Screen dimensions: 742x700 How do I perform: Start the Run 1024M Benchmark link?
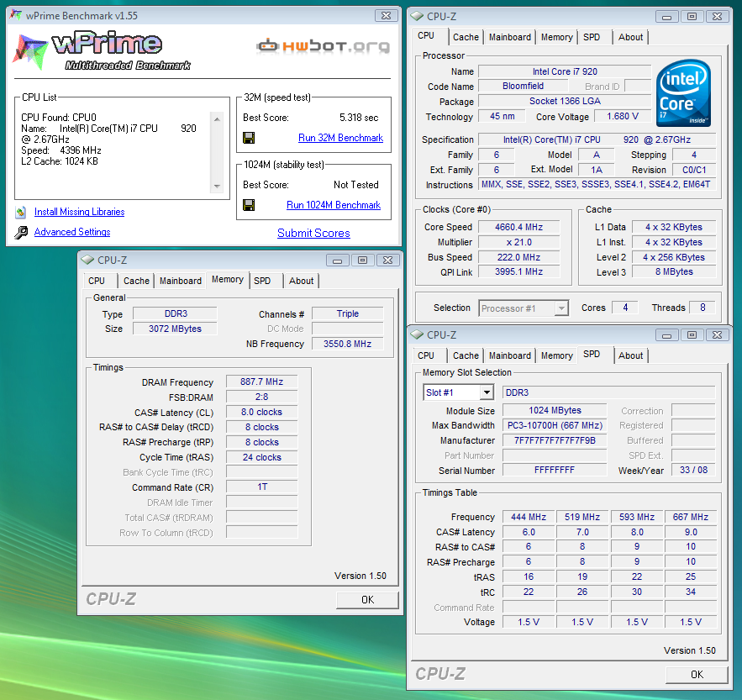(x=334, y=205)
